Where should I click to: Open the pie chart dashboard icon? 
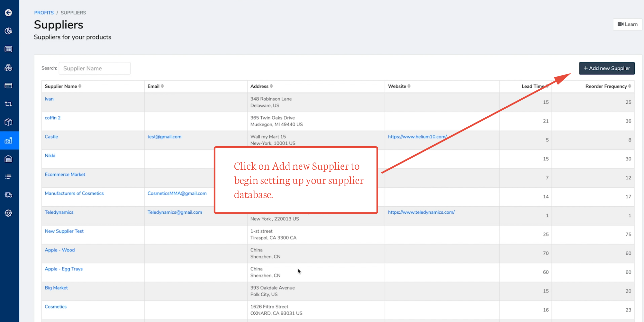pos(8,31)
